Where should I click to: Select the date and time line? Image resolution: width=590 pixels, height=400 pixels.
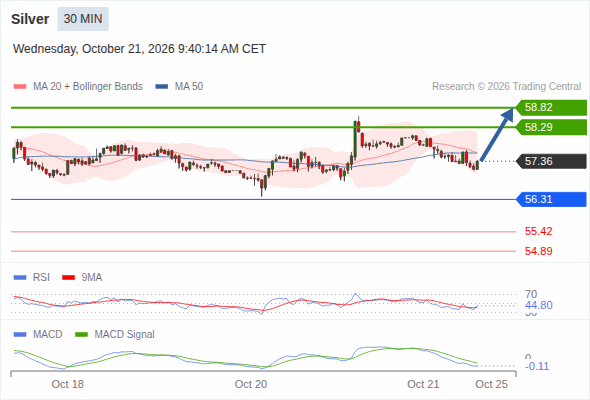point(139,49)
